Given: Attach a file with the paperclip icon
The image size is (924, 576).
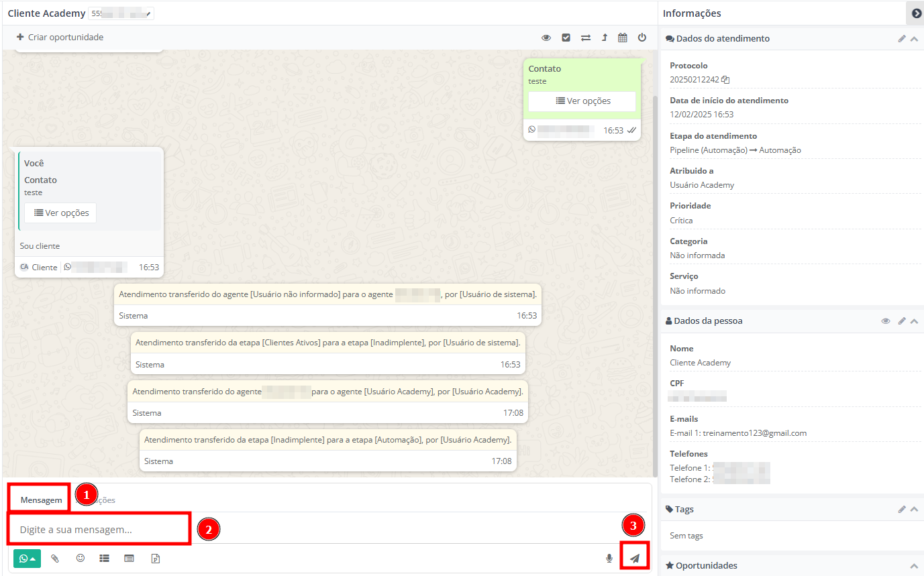Looking at the screenshot, I should (56, 558).
